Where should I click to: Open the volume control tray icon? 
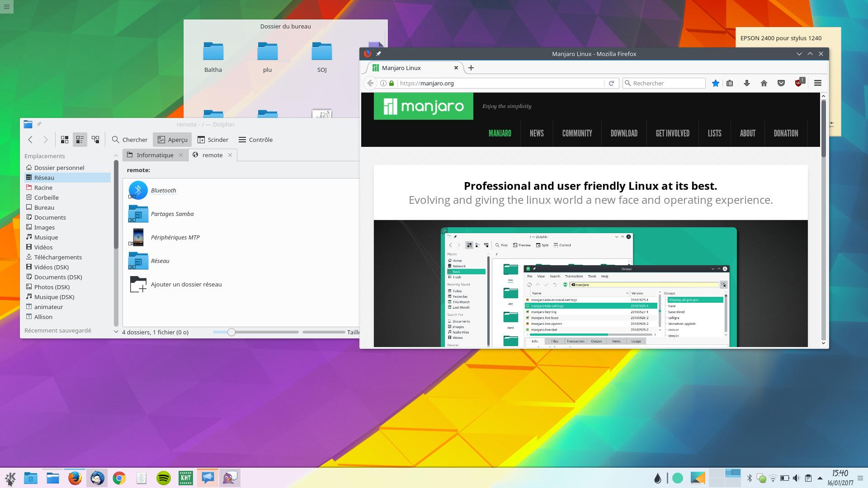point(797,478)
